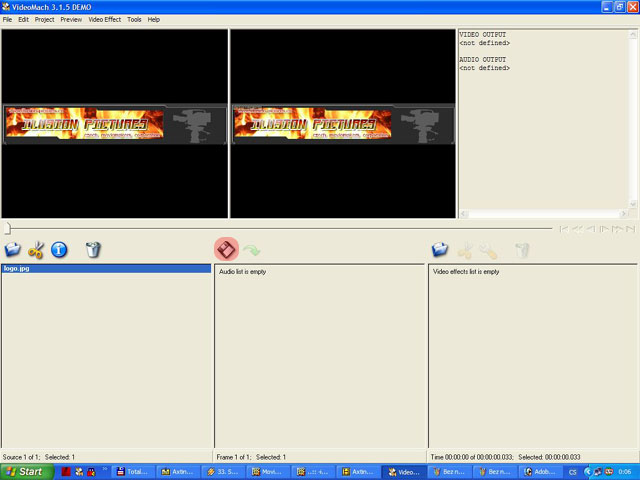Switch to the Adob... taskbar window

539,472
